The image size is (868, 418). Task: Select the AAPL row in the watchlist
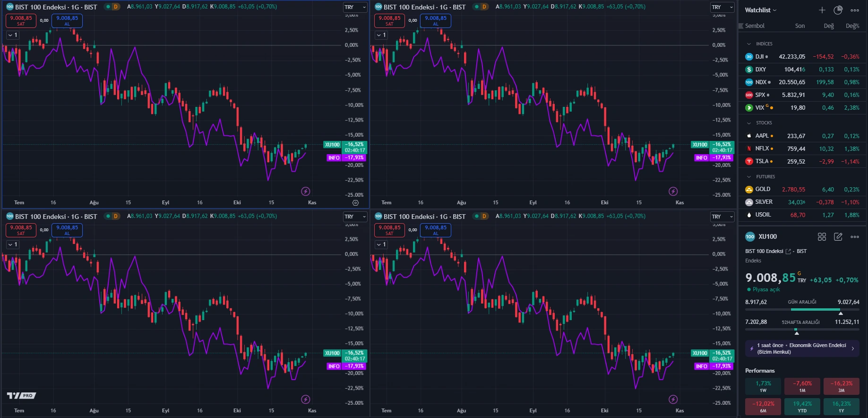802,136
